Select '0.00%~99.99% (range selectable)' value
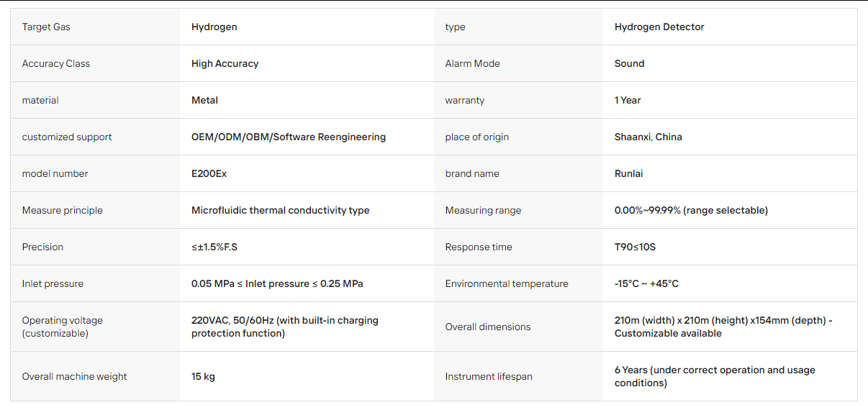This screenshot has height=405, width=868. pos(691,210)
